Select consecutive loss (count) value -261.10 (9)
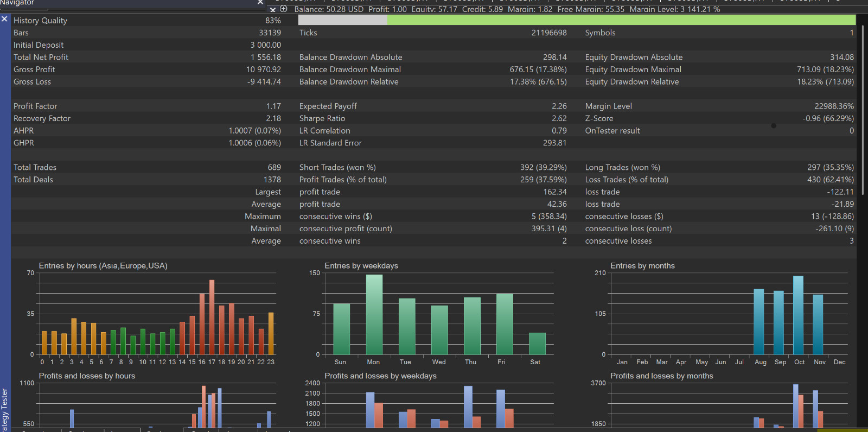Viewport: 868px width, 432px height. pyautogui.click(x=834, y=228)
